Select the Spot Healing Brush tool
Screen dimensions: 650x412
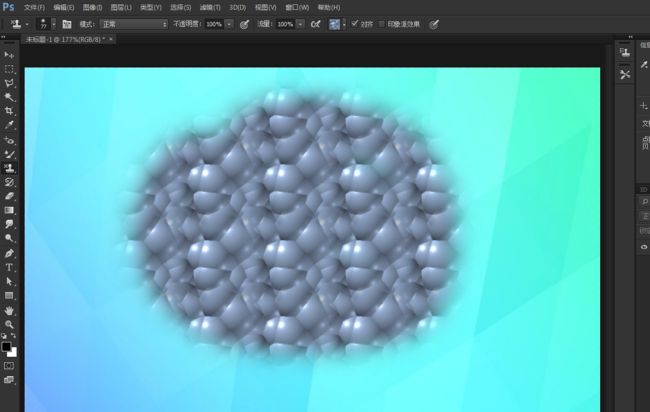9,141
